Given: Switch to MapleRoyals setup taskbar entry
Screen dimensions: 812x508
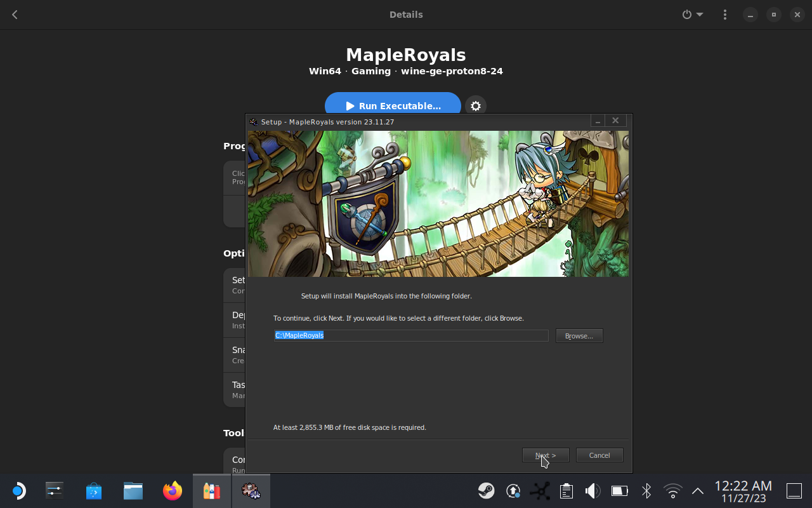Looking at the screenshot, I should (251, 491).
